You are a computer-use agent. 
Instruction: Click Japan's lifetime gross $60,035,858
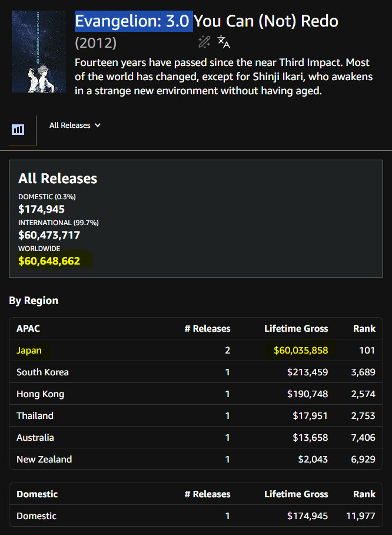tap(301, 350)
